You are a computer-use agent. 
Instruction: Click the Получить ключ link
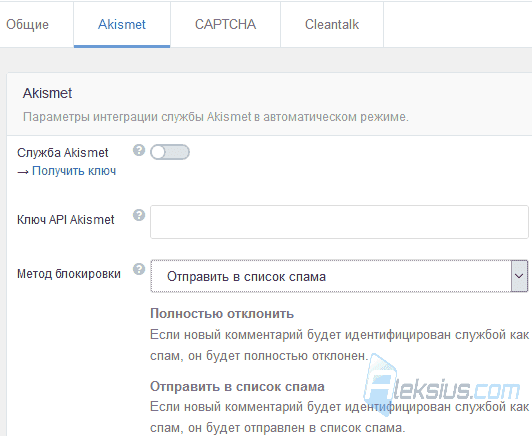pos(74,171)
